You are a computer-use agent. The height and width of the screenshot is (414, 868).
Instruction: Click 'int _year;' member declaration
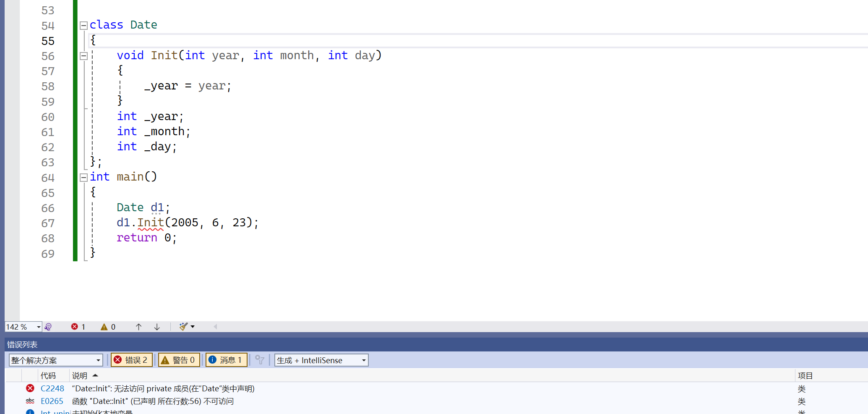point(150,116)
